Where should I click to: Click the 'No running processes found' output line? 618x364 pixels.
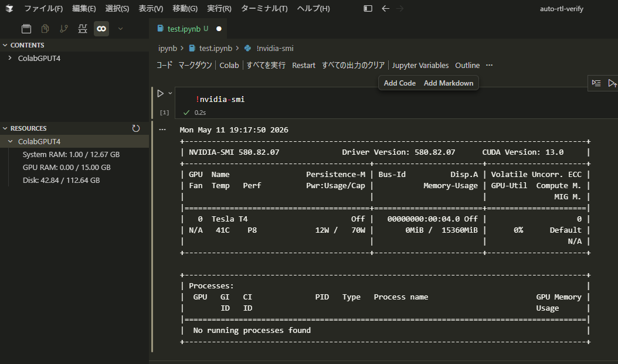(x=252, y=331)
